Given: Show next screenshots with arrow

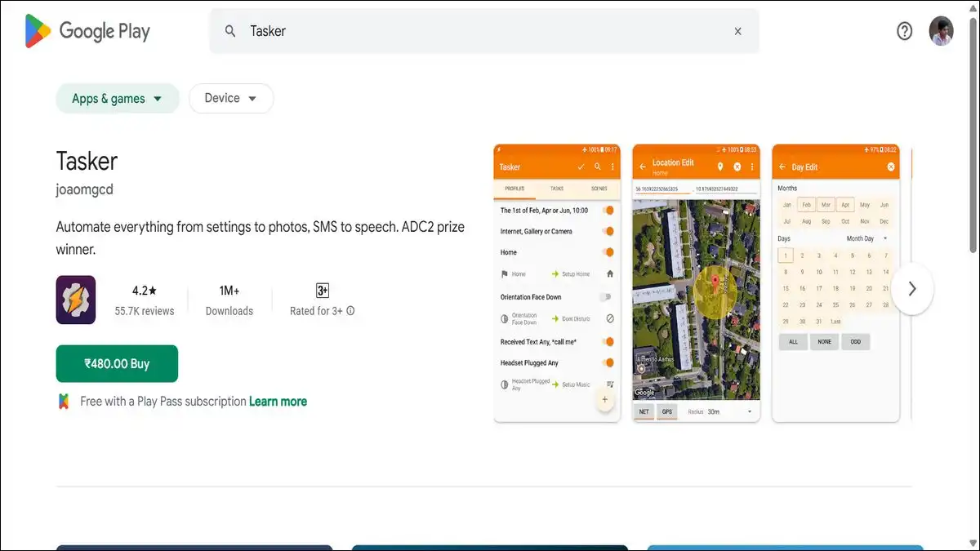Looking at the screenshot, I should tap(912, 288).
